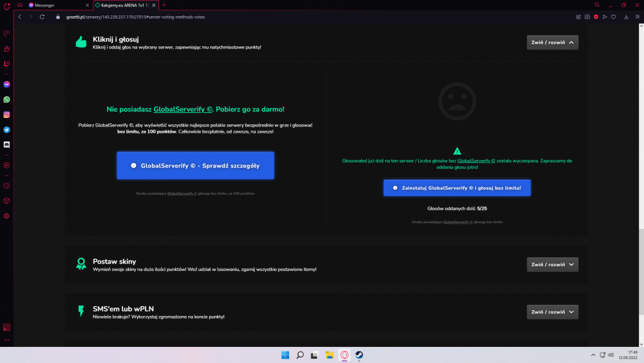Open the ad blocker shield icon

(596, 17)
